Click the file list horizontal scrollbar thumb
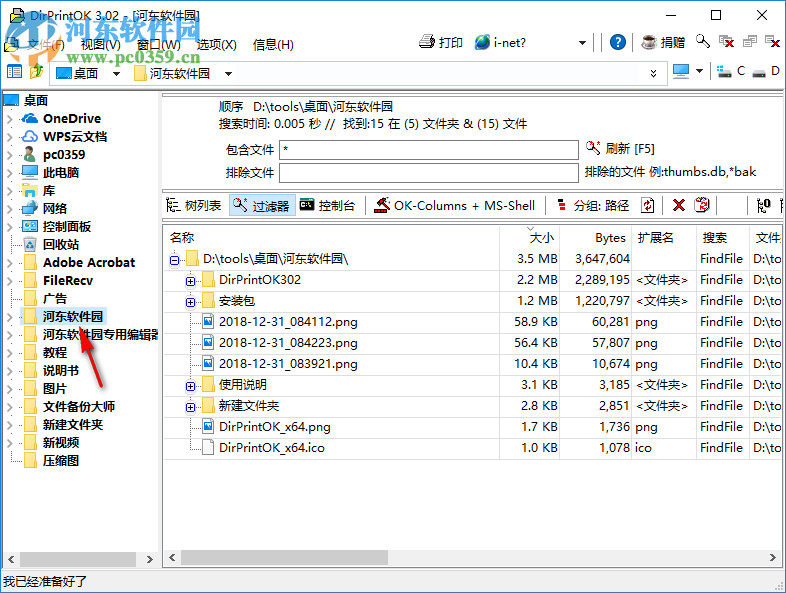This screenshot has width=786, height=593. (284, 557)
